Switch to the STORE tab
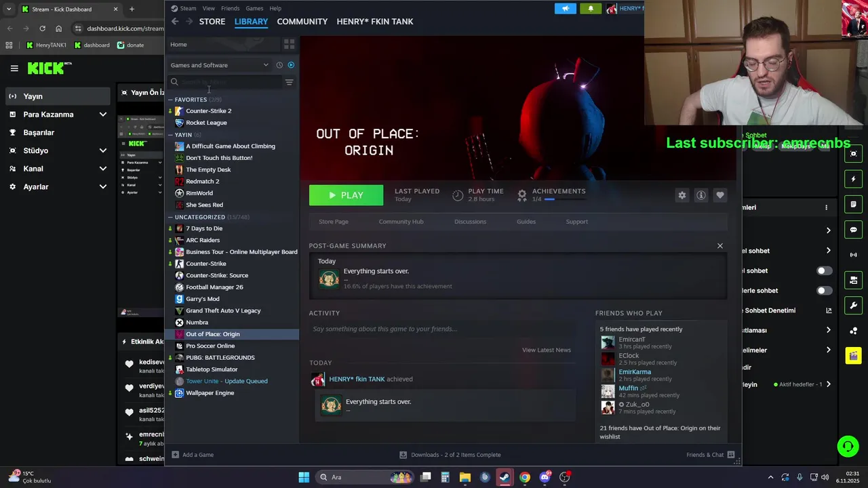Screen dimensions: 868x488 point(212,22)
